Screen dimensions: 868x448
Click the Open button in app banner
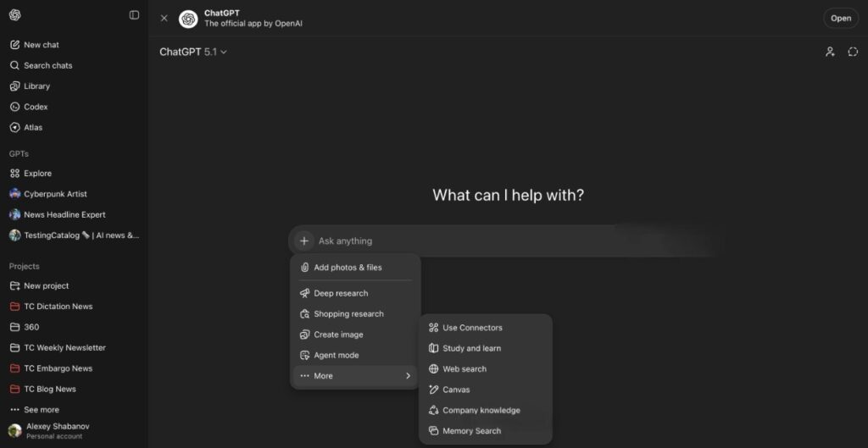(x=840, y=19)
